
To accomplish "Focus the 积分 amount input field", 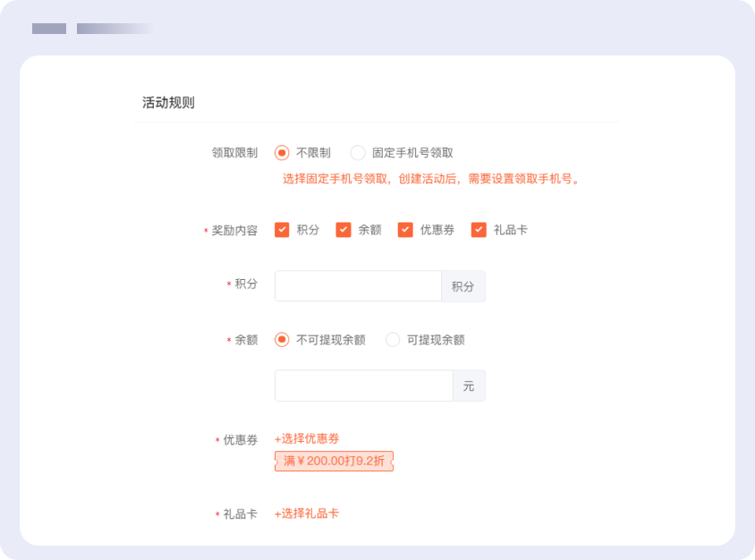I will click(358, 286).
